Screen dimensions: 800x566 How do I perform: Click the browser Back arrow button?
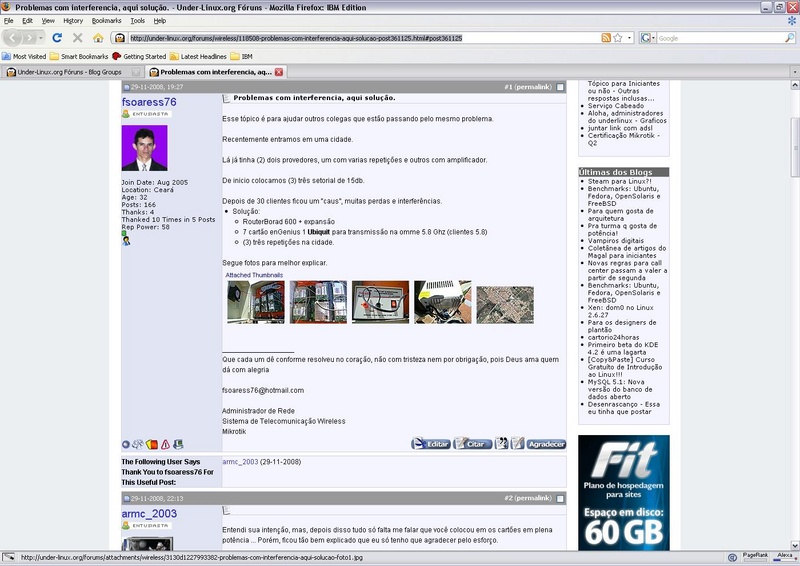[12, 38]
